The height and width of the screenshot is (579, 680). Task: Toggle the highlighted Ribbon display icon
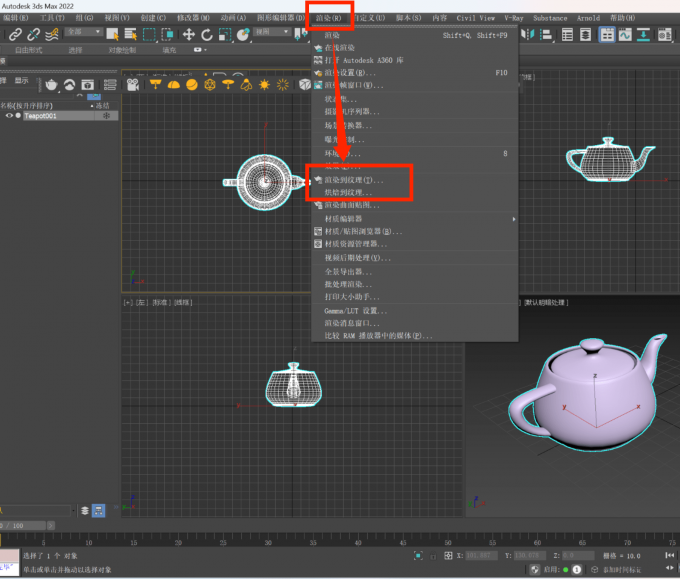pos(607,34)
